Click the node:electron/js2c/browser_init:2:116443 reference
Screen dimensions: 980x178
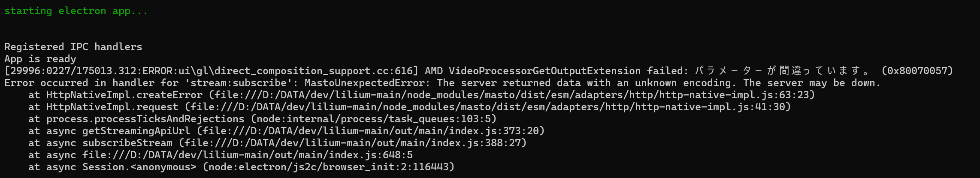click(328, 167)
